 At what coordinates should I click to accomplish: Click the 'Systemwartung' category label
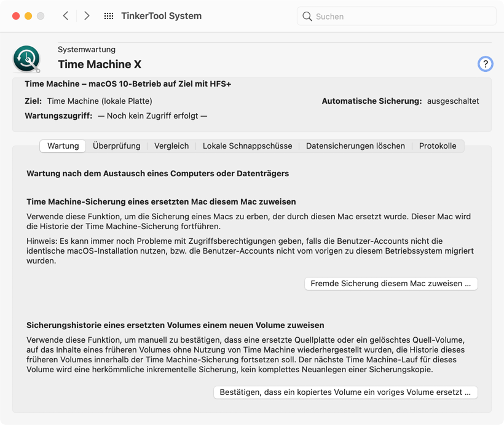pos(87,50)
